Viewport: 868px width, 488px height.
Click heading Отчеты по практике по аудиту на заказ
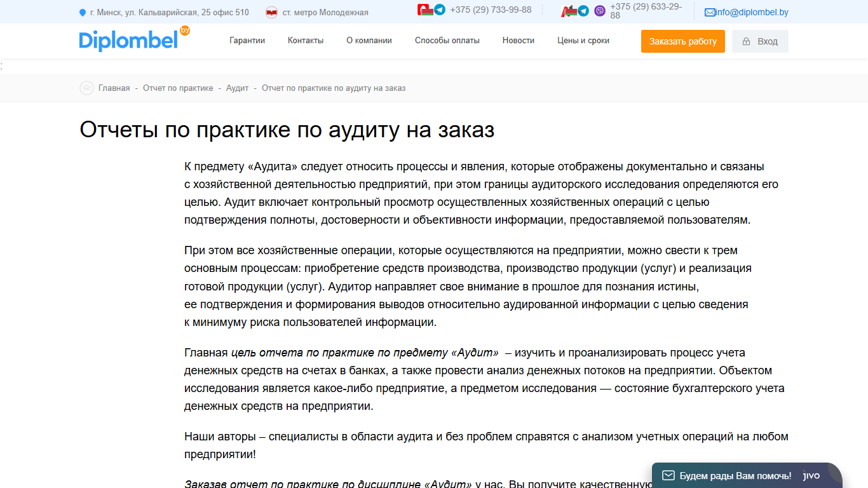[x=287, y=130]
